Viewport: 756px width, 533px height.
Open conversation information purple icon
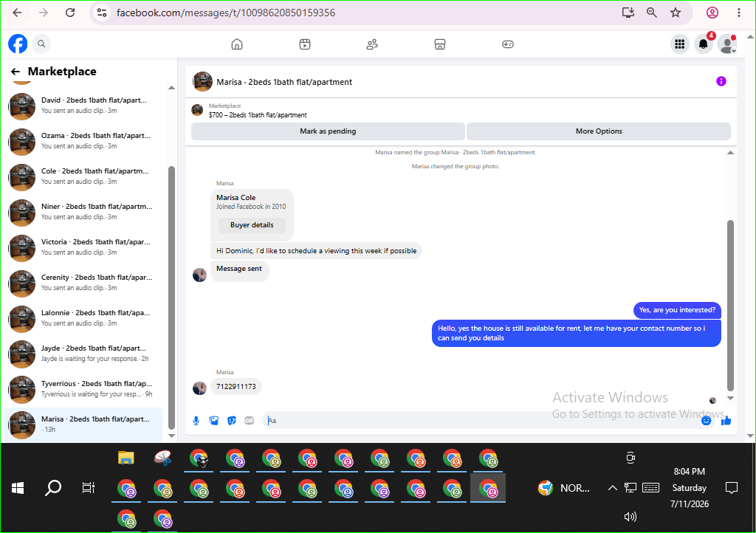721,81
